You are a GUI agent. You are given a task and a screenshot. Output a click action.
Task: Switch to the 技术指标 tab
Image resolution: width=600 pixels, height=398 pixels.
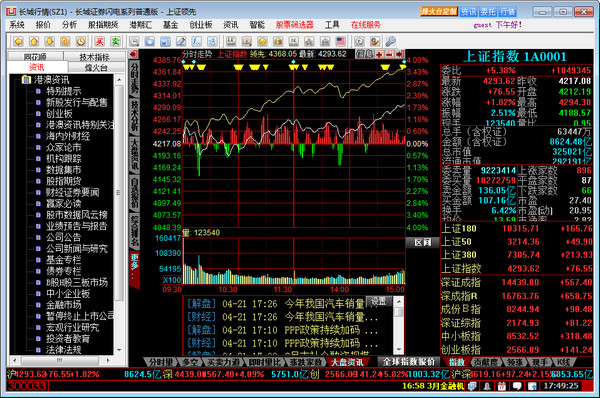coord(94,57)
